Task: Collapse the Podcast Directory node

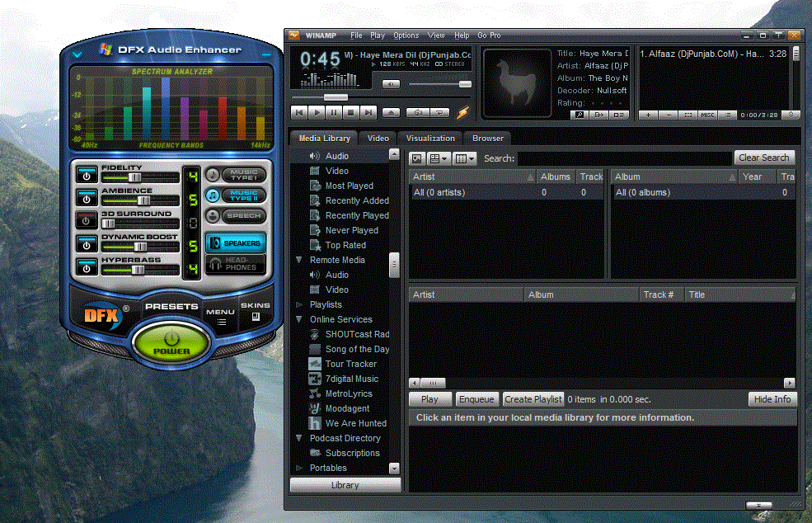Action: coord(299,438)
